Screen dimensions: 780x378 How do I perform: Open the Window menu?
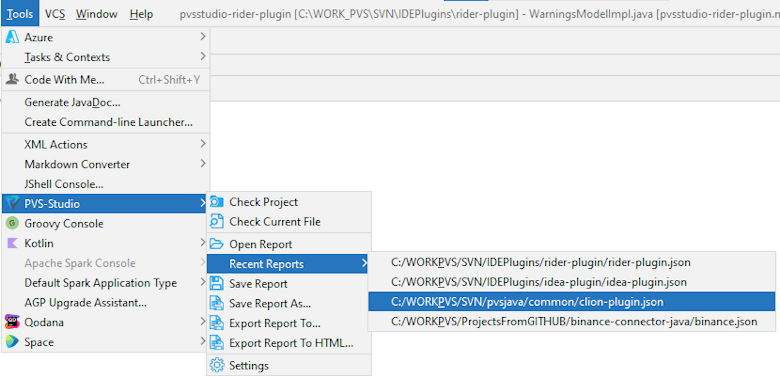pos(98,14)
